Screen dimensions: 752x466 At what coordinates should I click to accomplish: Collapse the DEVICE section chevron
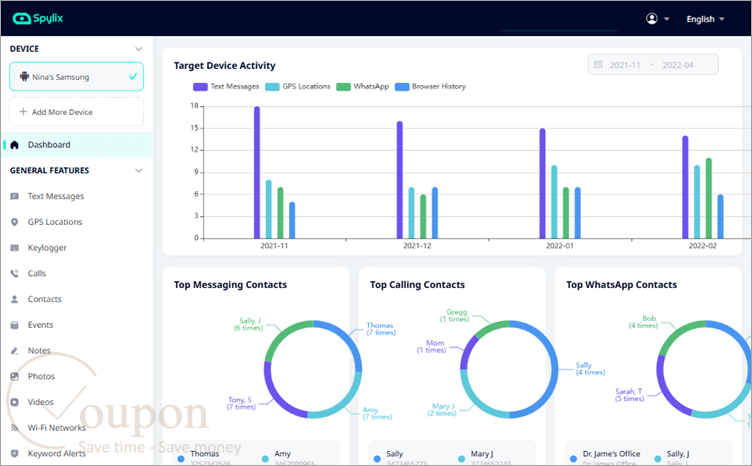(x=139, y=49)
